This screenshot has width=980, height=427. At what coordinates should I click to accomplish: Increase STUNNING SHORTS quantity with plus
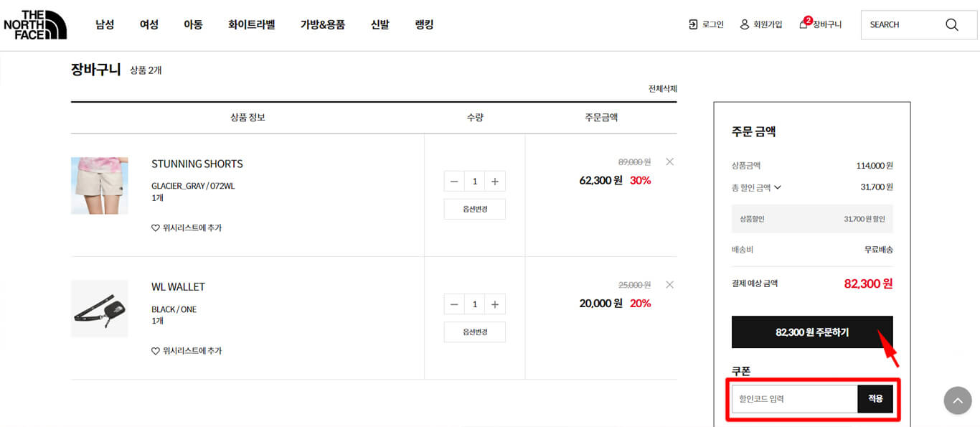tap(495, 182)
